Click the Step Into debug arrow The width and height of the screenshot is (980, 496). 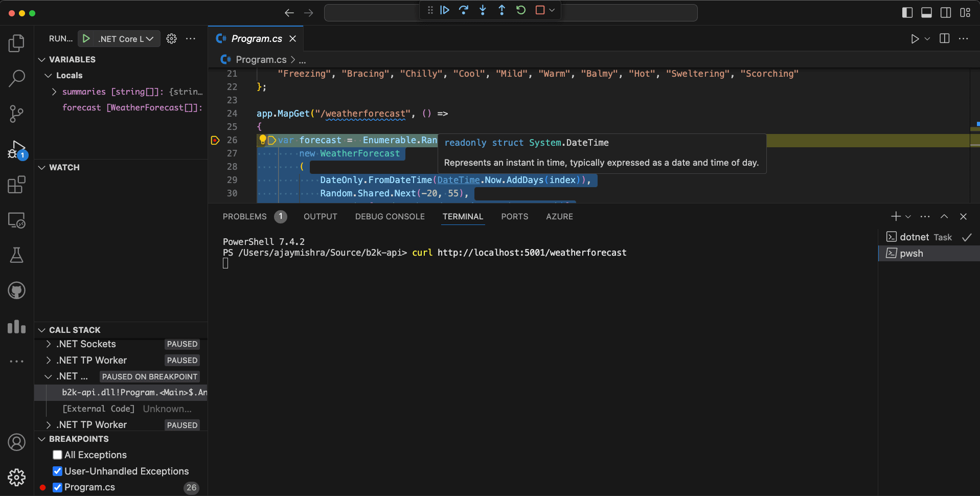pyautogui.click(x=483, y=10)
